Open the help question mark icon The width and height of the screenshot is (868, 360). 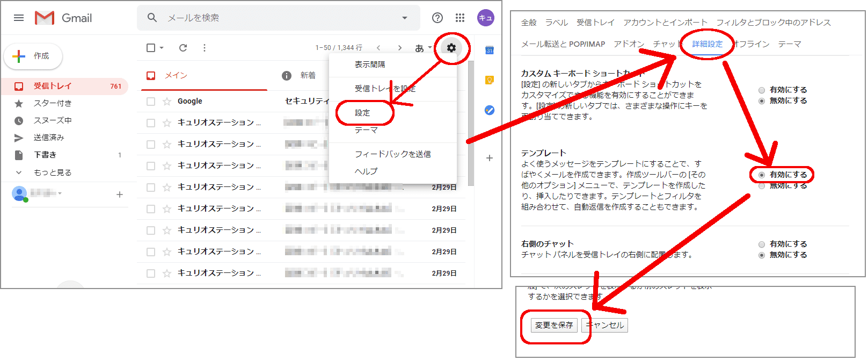437,18
